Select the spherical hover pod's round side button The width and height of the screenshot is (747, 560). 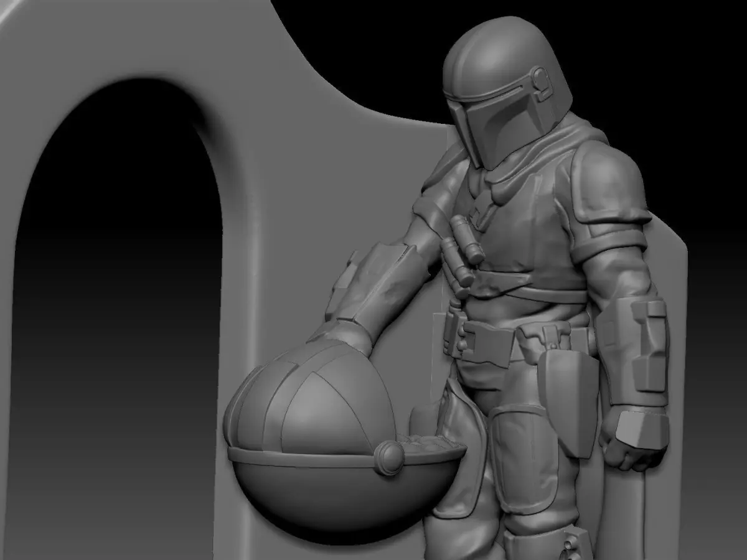(390, 458)
